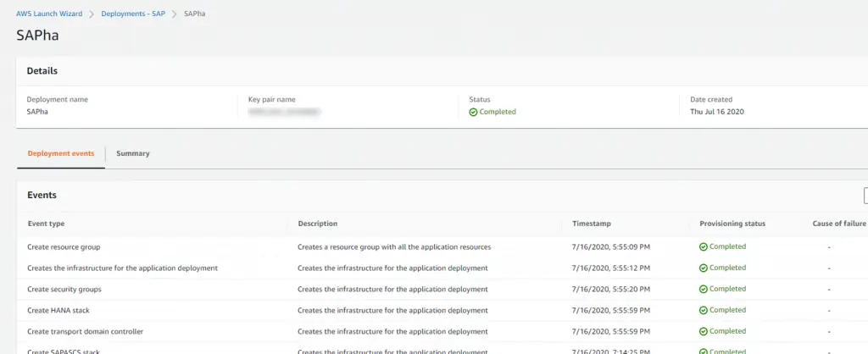The image size is (868, 354).
Task: Click description 'Creates a resource group with all the application resources'
Action: tap(394, 247)
